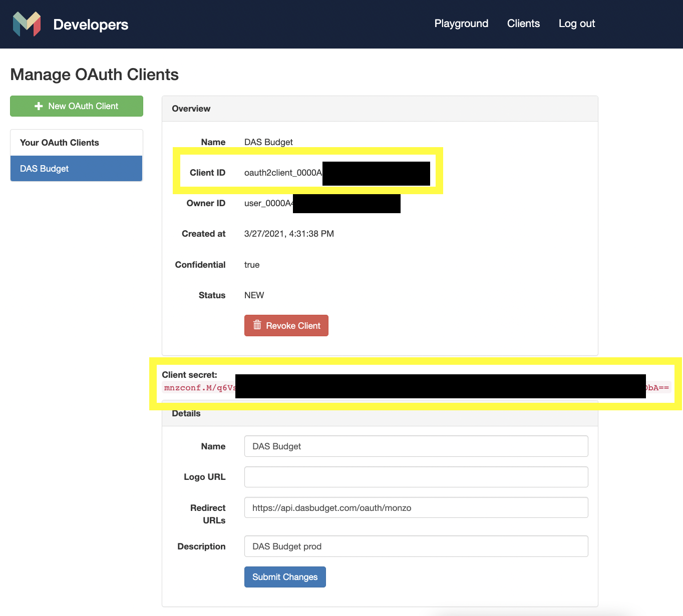Screen dimensions: 683x616
Task: Focus the Description field with DAS Budget prod
Action: 416,546
